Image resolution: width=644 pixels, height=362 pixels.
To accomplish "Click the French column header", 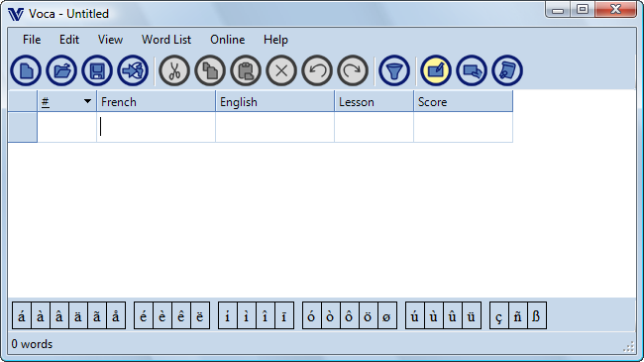I will click(157, 101).
